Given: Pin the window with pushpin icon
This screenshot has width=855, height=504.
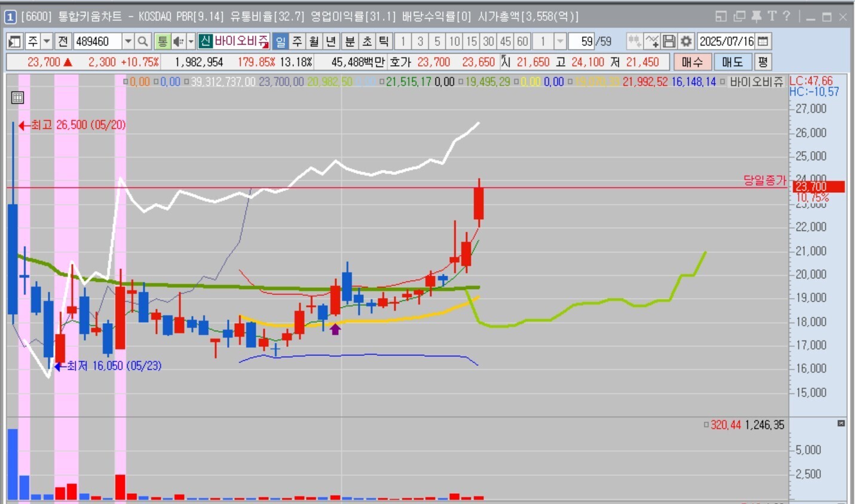Looking at the screenshot, I should 756,16.
